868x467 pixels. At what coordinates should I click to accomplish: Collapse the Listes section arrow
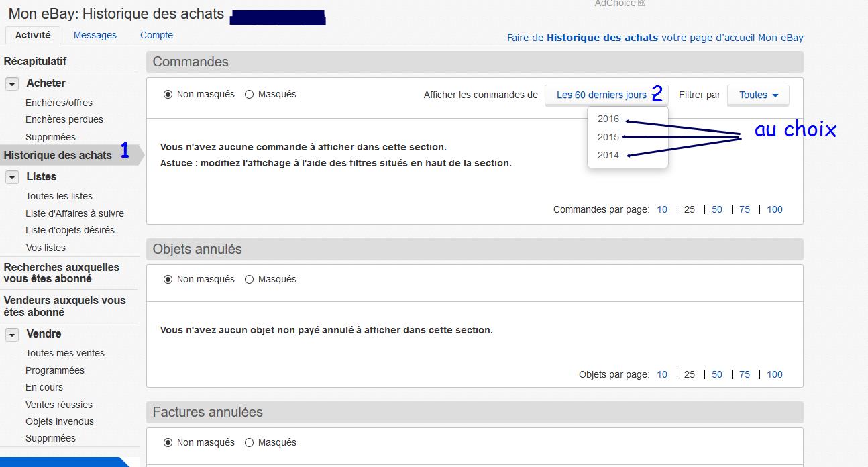pyautogui.click(x=11, y=178)
